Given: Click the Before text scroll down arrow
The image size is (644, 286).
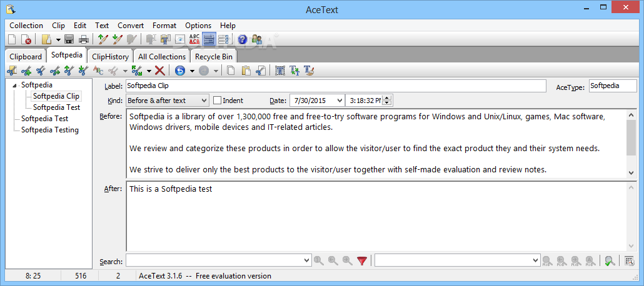Looking at the screenshot, I should [631, 173].
